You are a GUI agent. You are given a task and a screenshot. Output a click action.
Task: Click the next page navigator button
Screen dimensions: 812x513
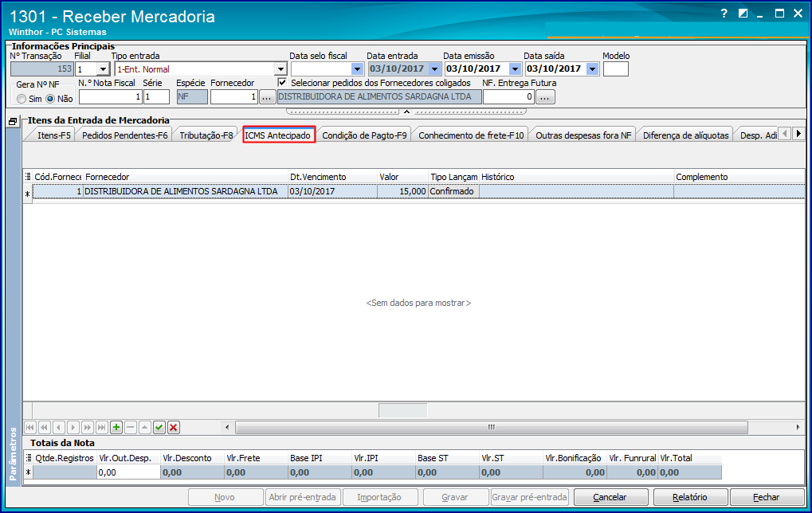point(88,428)
